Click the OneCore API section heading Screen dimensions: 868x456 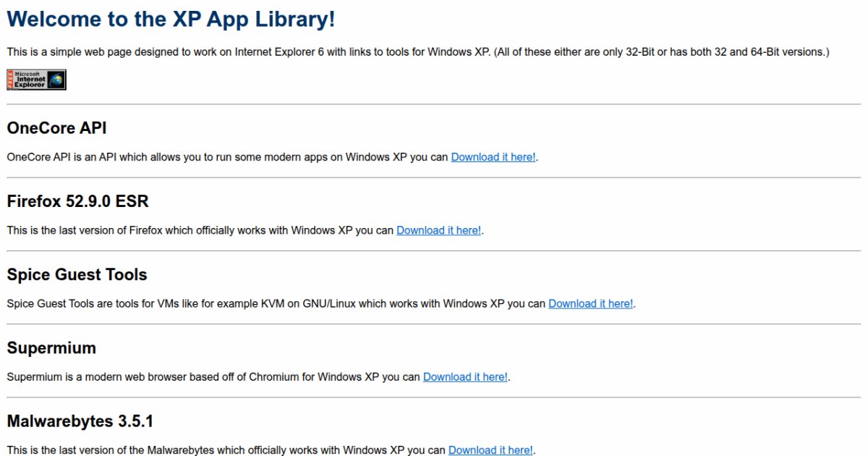(x=56, y=128)
